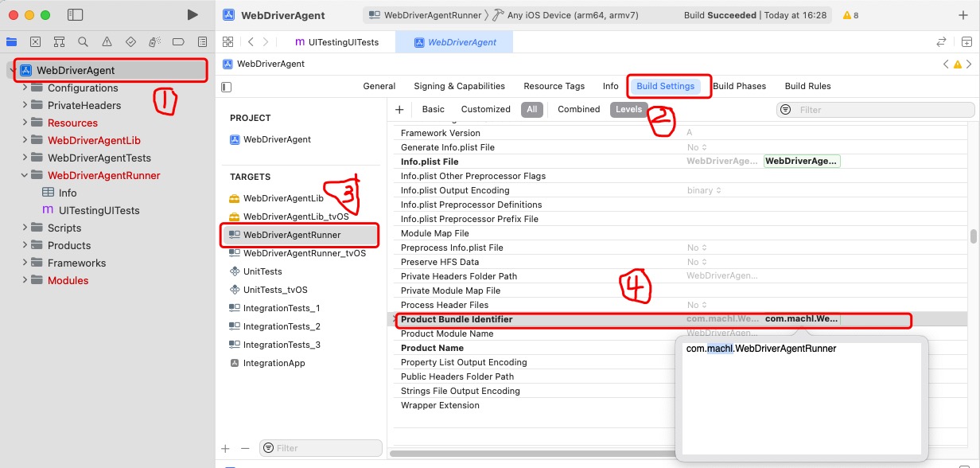Remove the selected target with the minus
This screenshot has width=980, height=468.
245,449
